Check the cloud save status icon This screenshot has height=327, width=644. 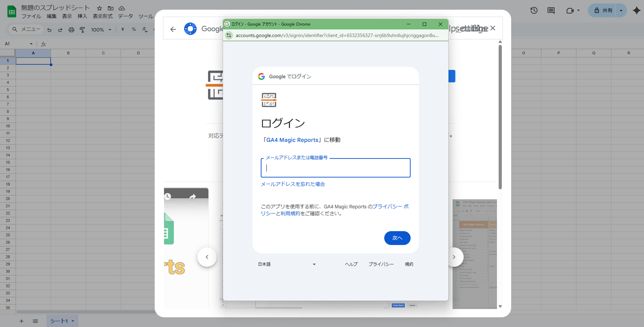(122, 8)
